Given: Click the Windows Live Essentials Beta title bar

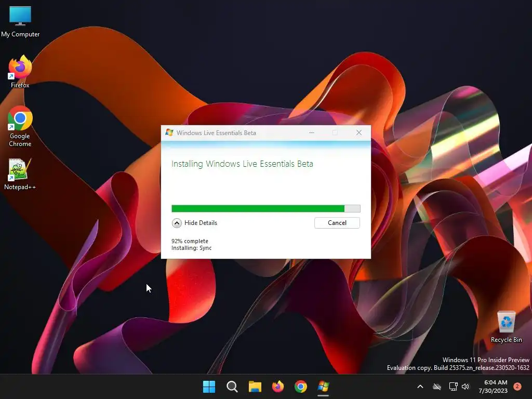Looking at the screenshot, I should (x=266, y=132).
